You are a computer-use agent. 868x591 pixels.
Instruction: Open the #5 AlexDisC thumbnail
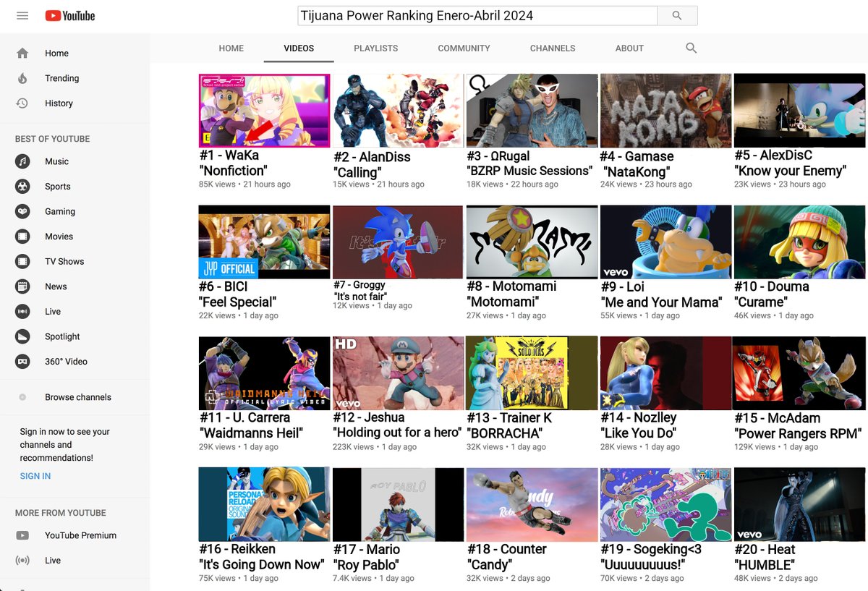[799, 110]
